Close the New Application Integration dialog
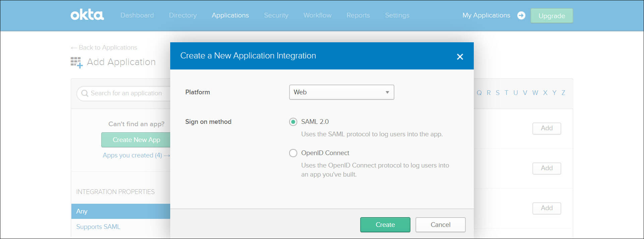The image size is (644, 239). pos(460,57)
